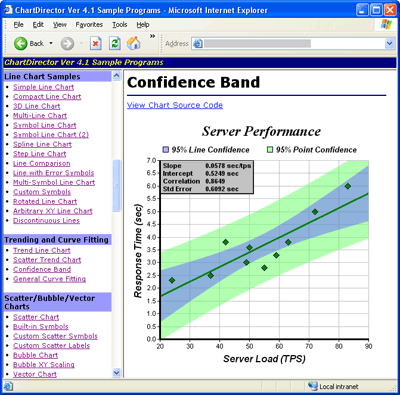Click the Stop loading icon

[x=96, y=44]
